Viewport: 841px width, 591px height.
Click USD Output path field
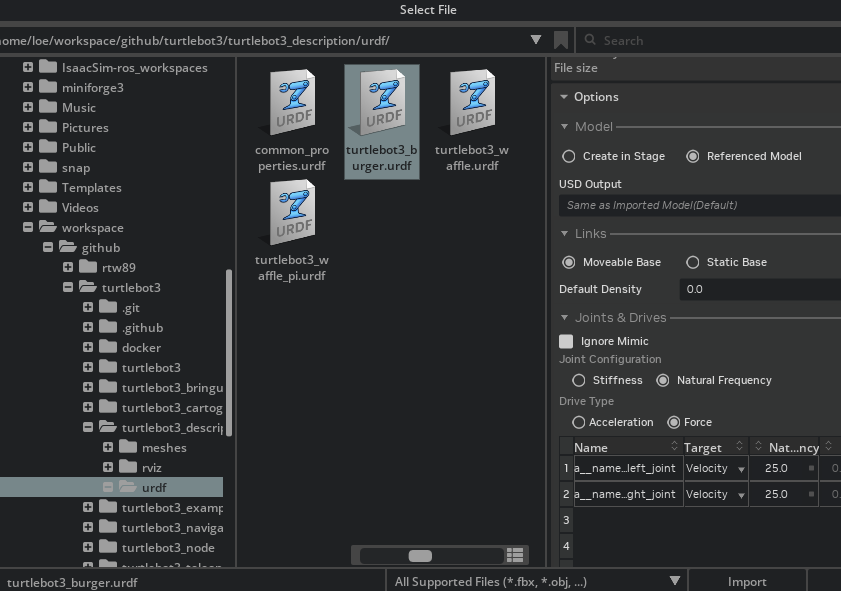(x=700, y=205)
